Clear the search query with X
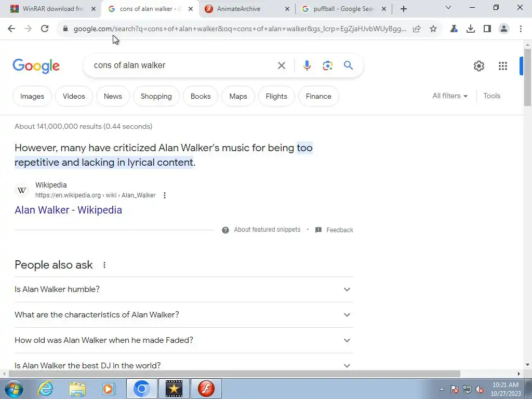 tap(281, 65)
